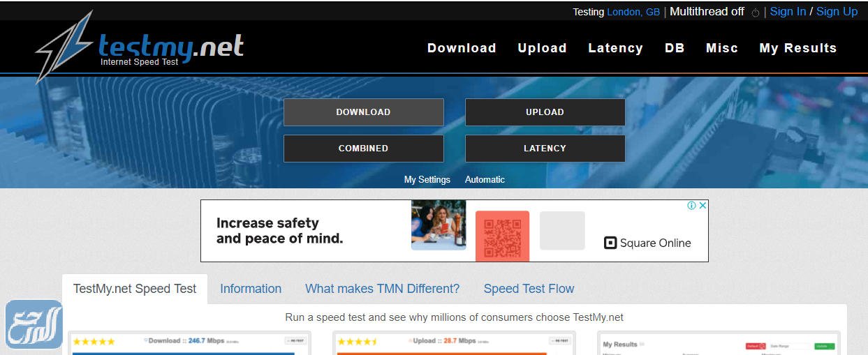Image resolution: width=868 pixels, height=355 pixels.
Task: Close the Square Online advertisement
Action: click(x=703, y=206)
